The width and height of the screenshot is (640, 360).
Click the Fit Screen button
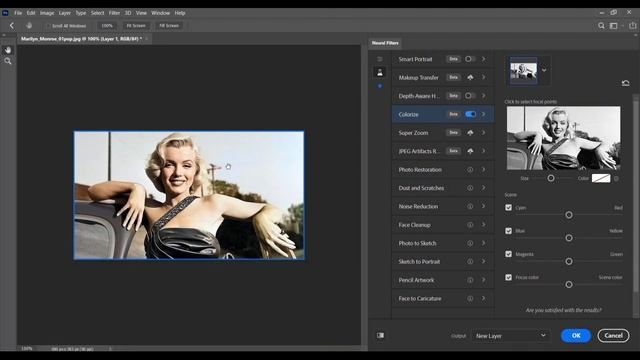136,26
